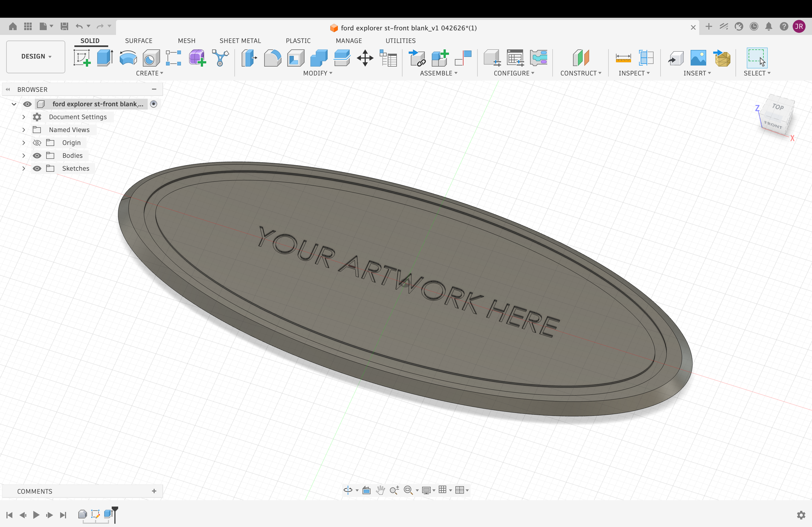Hide the Sketches folder
This screenshot has height=527, width=812.
pyautogui.click(x=37, y=168)
